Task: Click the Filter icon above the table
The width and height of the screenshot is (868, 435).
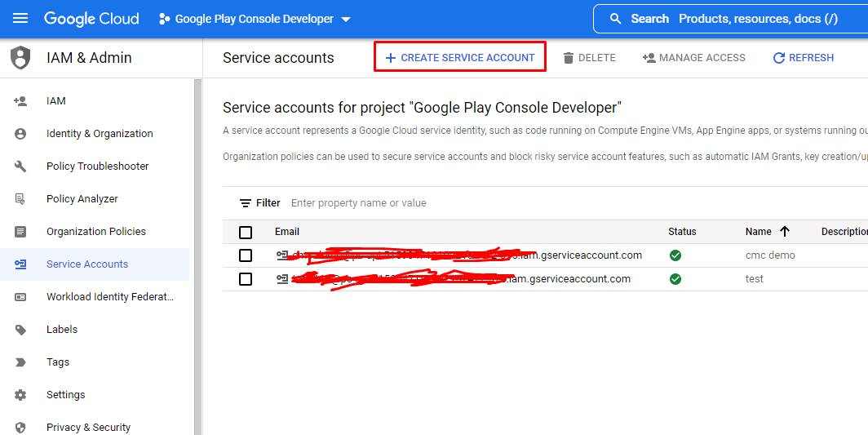Action: click(245, 203)
